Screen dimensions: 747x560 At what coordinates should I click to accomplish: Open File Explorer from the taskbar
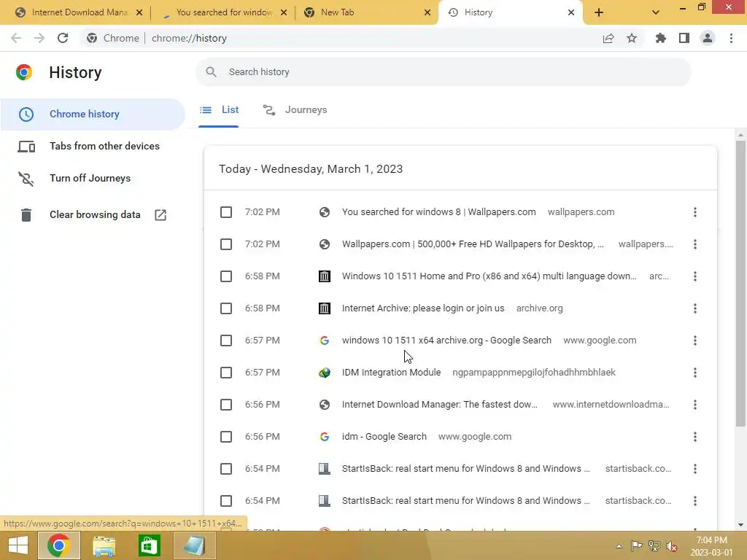pyautogui.click(x=104, y=545)
